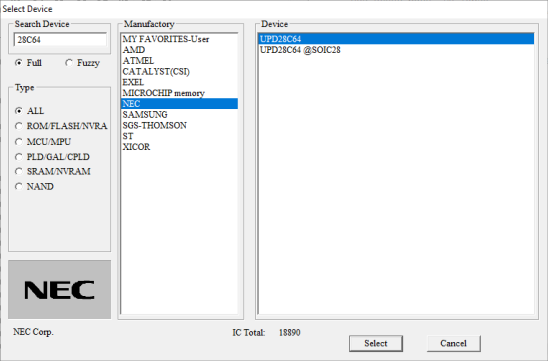
Task: Select ST manufacturer
Action: 179,136
